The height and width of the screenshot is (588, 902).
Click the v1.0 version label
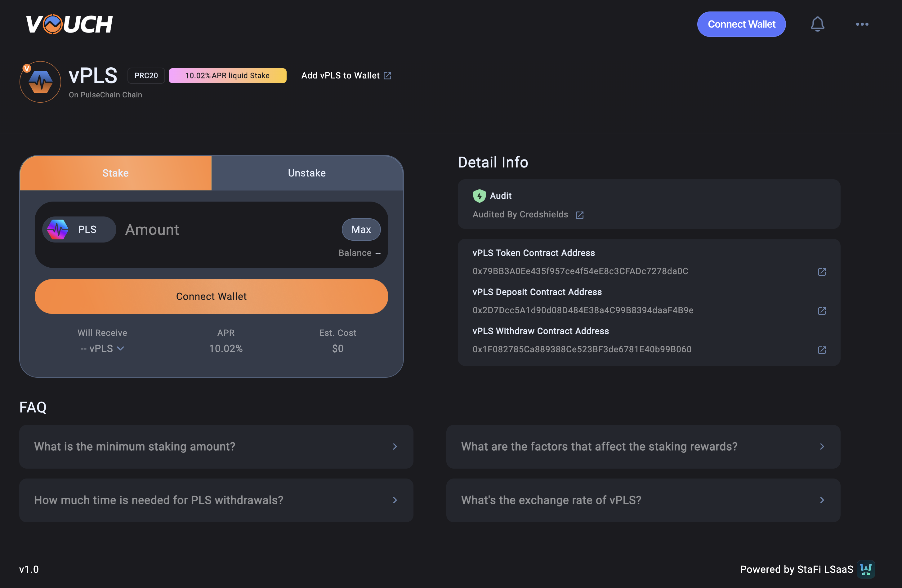click(x=29, y=569)
